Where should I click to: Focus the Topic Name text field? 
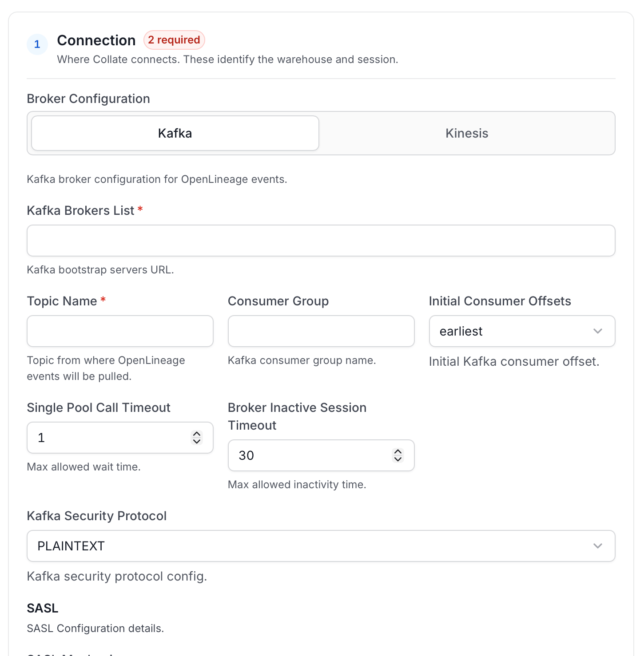120,331
